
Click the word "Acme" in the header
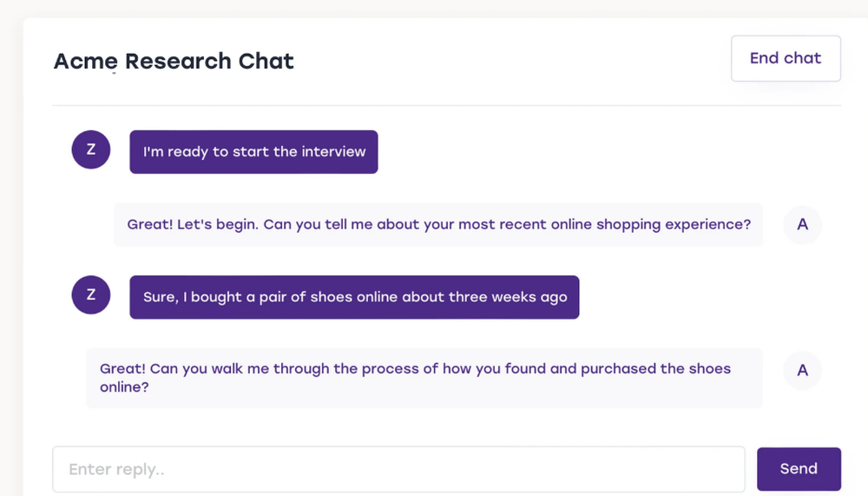click(86, 62)
